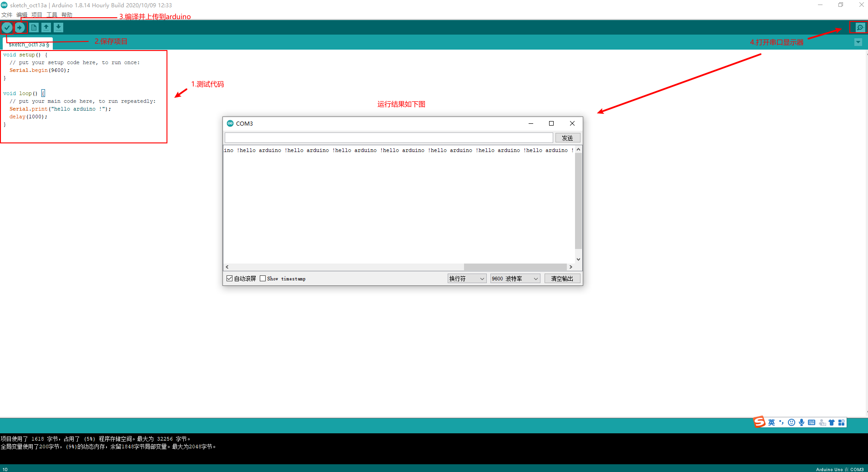868x472 pixels.
Task: Enable the Show timestamp checkbox
Action: pyautogui.click(x=262, y=279)
